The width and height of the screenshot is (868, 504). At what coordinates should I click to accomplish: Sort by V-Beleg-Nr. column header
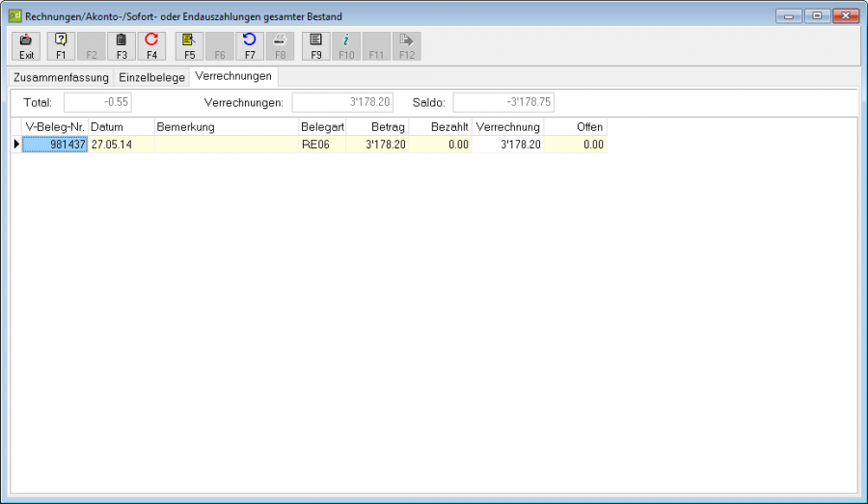(x=55, y=127)
